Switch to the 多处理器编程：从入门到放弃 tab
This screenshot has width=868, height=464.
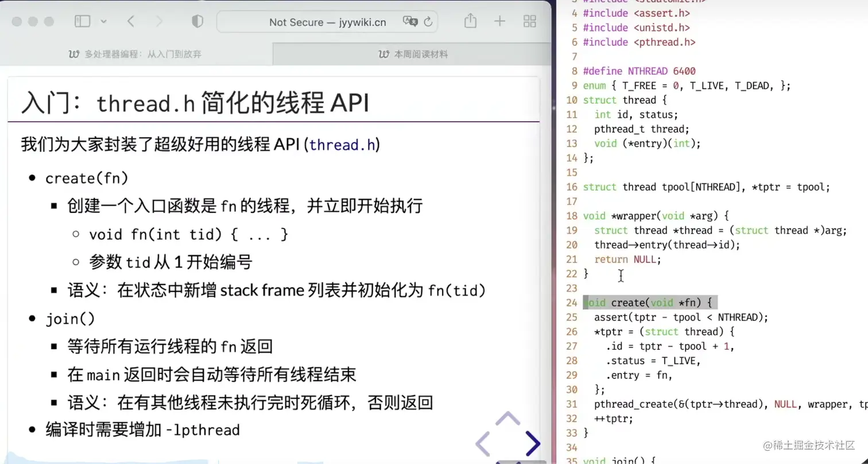click(135, 54)
